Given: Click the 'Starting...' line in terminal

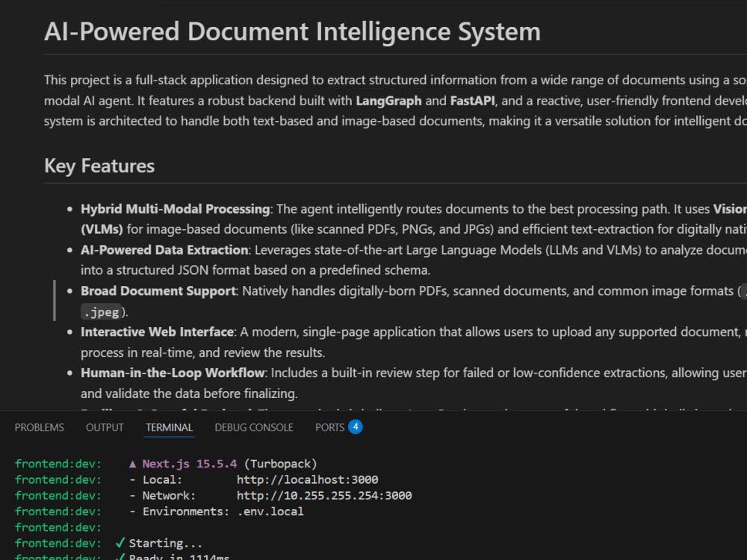Looking at the screenshot, I should coord(165,544).
